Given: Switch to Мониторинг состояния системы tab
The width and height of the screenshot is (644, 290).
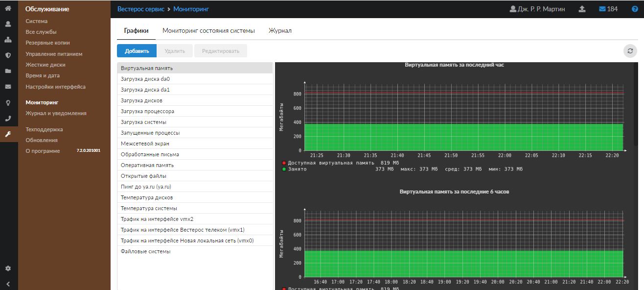Looking at the screenshot, I should click(x=208, y=30).
